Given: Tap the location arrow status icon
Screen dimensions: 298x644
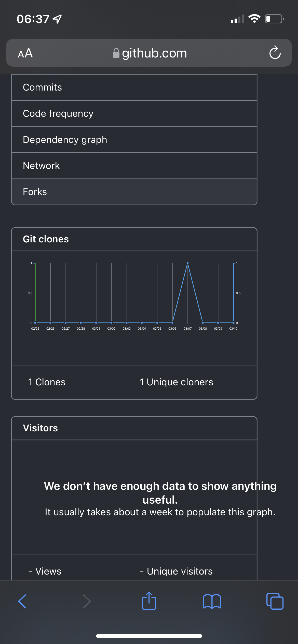Looking at the screenshot, I should 57,19.
